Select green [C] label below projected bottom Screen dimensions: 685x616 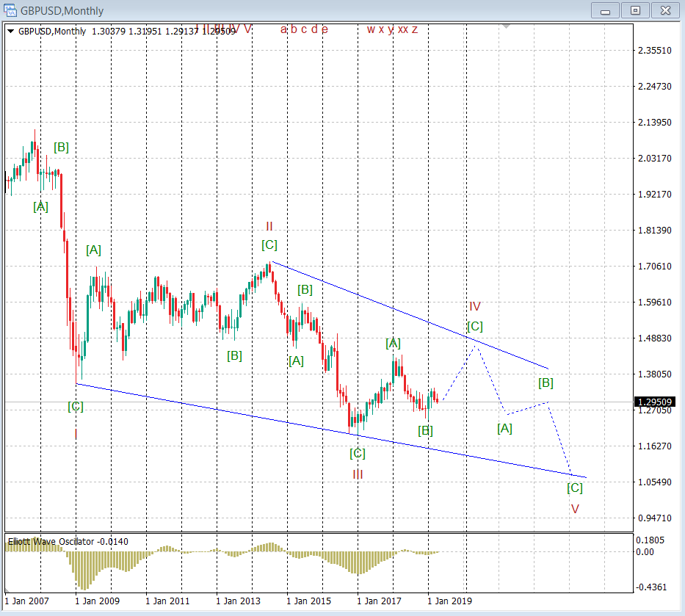(x=575, y=488)
